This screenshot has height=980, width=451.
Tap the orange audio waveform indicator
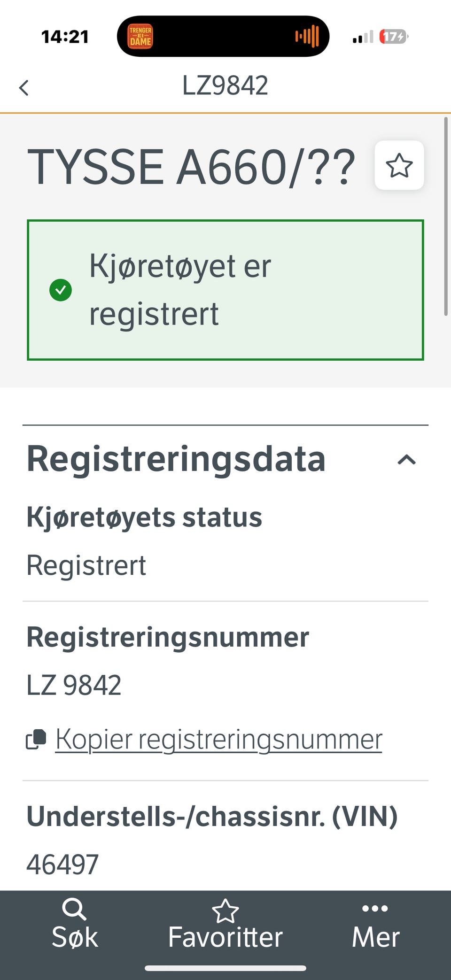(307, 37)
